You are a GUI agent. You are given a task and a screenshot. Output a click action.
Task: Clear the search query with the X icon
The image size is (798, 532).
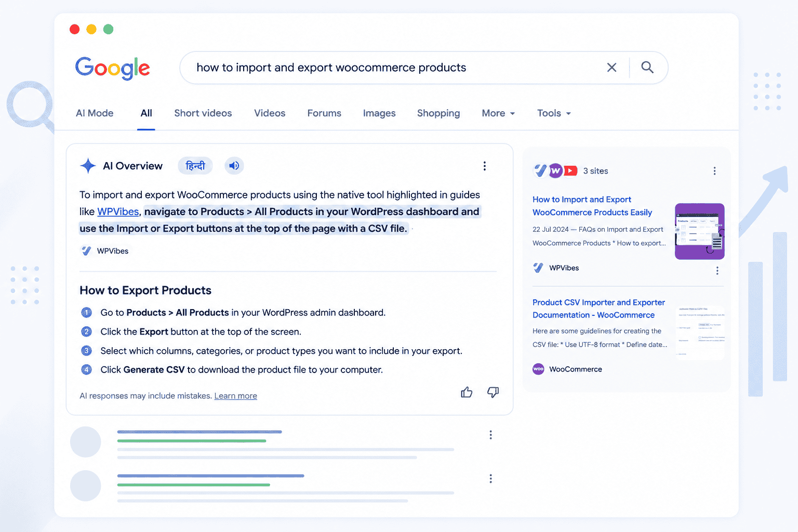click(x=611, y=68)
